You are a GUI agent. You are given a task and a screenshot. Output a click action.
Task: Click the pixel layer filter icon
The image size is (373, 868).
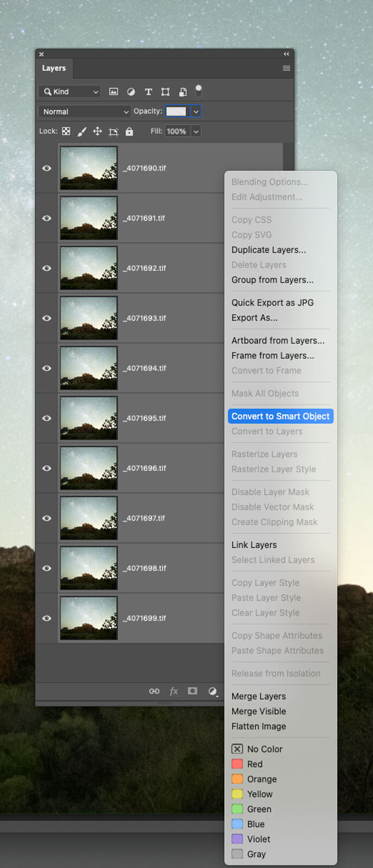tap(113, 92)
